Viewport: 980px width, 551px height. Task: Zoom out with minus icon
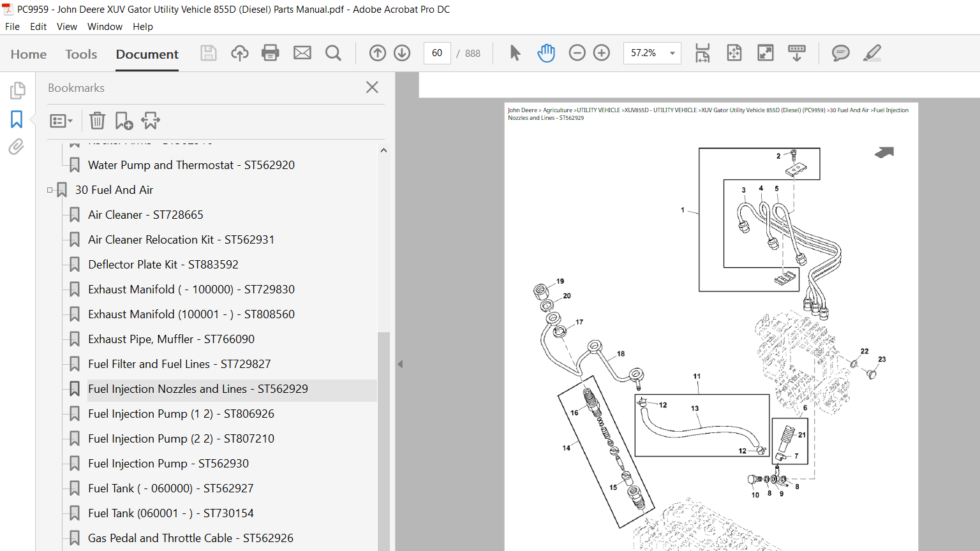click(577, 53)
